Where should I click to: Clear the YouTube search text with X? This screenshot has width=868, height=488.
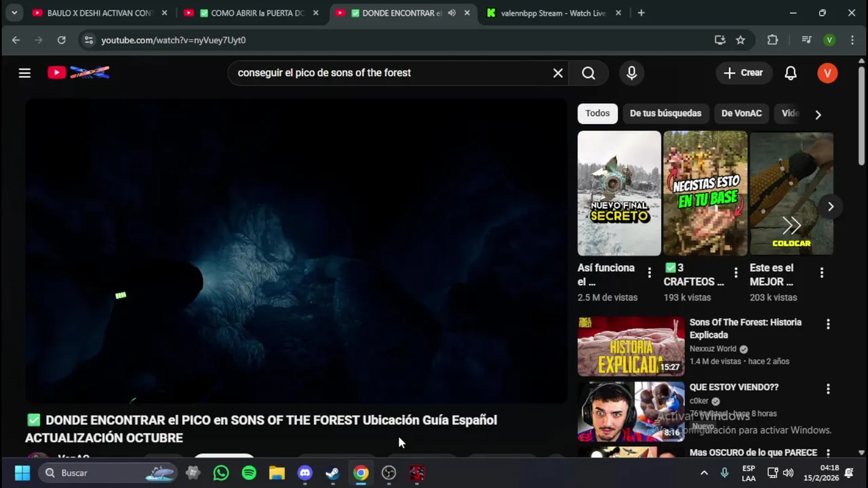click(x=557, y=73)
